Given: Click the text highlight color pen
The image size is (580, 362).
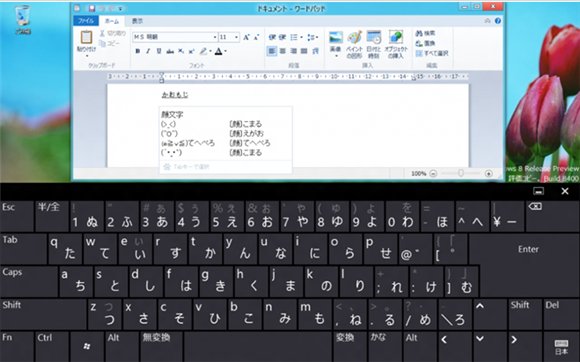Looking at the screenshot, I should (203, 51).
